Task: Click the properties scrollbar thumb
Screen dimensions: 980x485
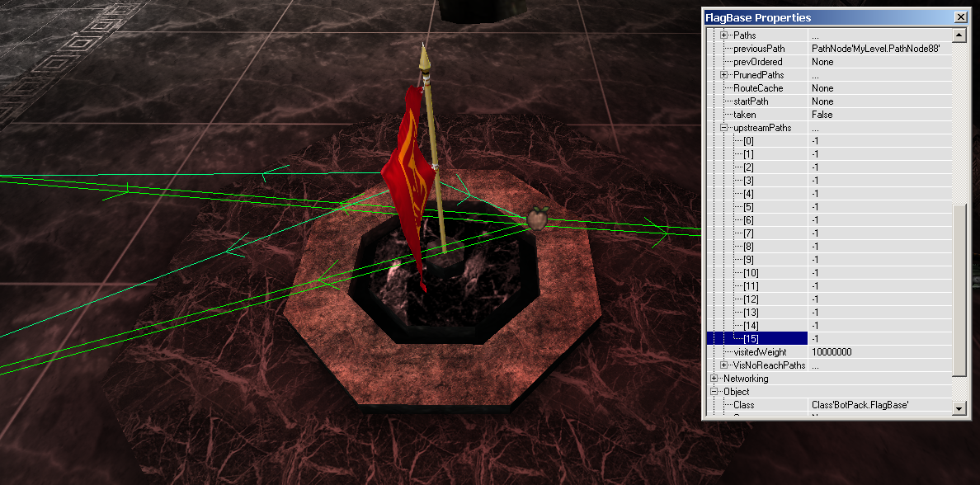Action: tap(959, 289)
